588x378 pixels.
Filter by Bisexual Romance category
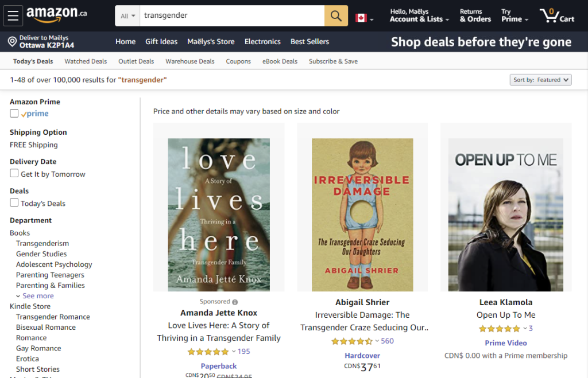[x=46, y=328]
